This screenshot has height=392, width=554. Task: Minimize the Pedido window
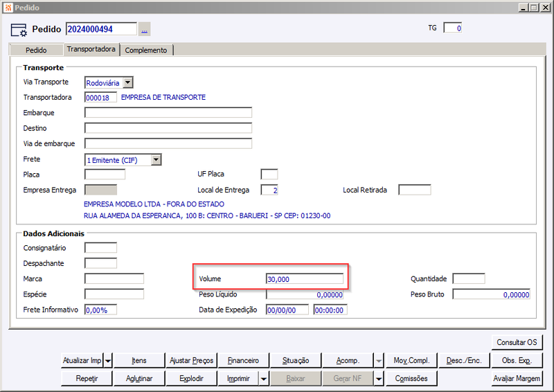[524, 8]
